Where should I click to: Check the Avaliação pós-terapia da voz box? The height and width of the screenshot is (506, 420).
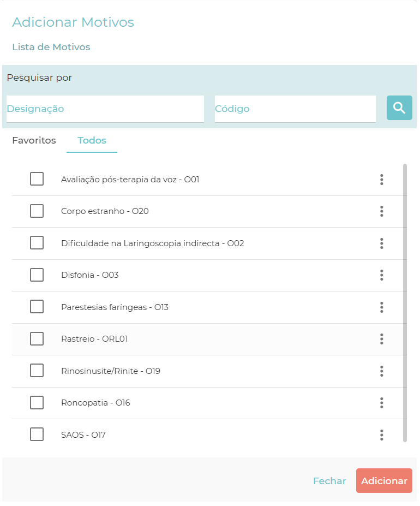point(37,179)
